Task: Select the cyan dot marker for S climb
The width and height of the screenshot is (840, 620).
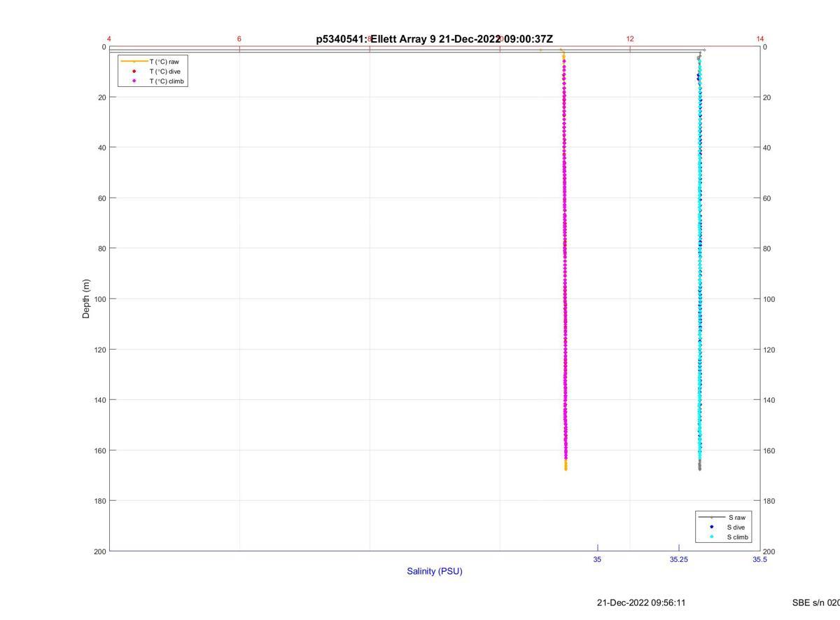Action: [x=711, y=537]
